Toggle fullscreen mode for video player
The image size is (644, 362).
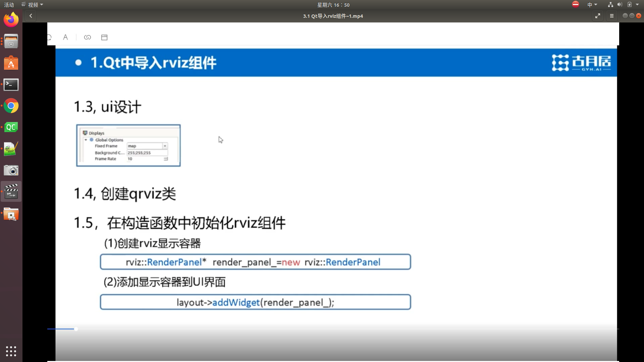click(x=598, y=16)
